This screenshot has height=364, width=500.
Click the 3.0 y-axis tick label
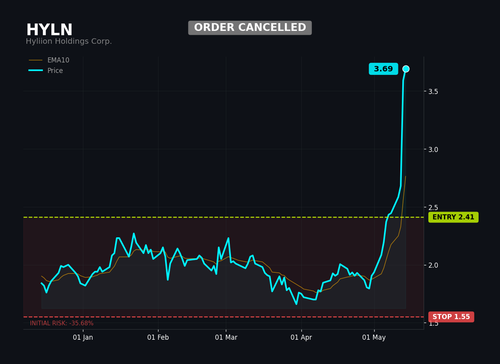[433, 150]
